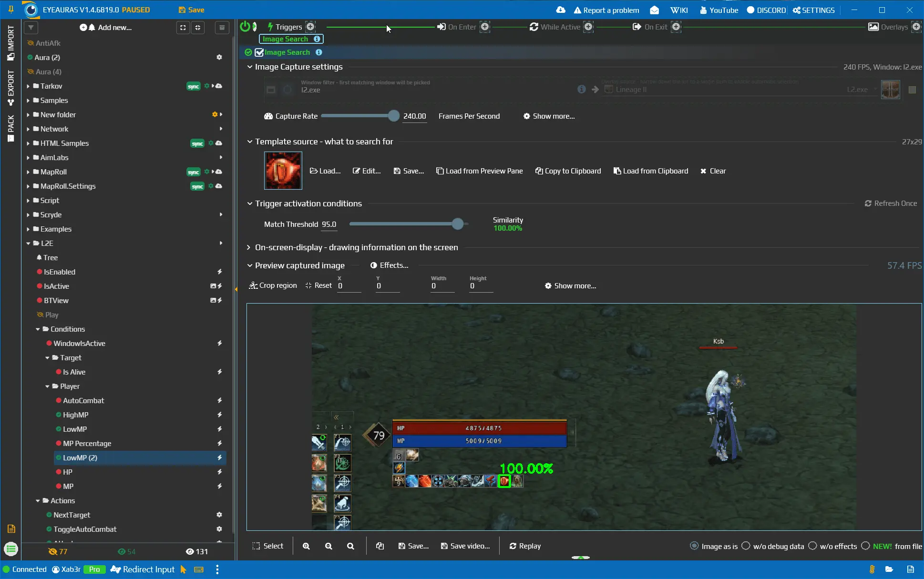
Task: Uncheck the Image Search checkbox
Action: 259,52
